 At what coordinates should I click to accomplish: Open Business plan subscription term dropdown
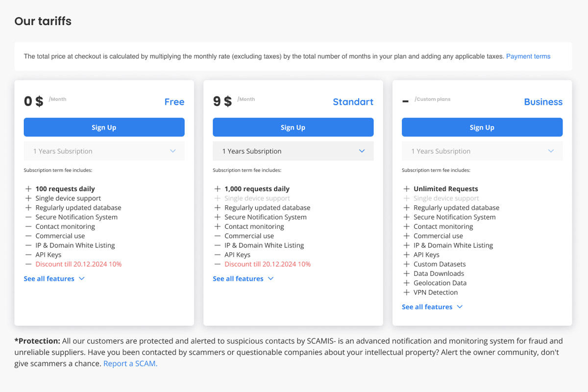(482, 151)
